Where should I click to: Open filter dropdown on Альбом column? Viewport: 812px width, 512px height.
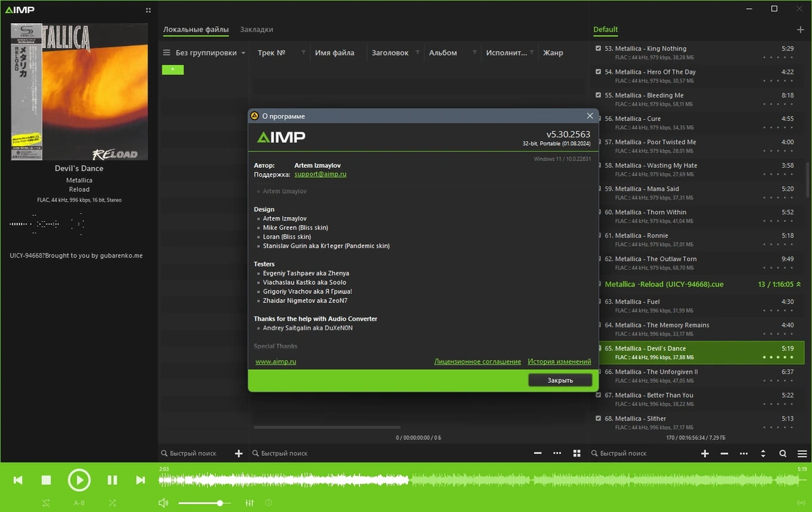pos(474,53)
